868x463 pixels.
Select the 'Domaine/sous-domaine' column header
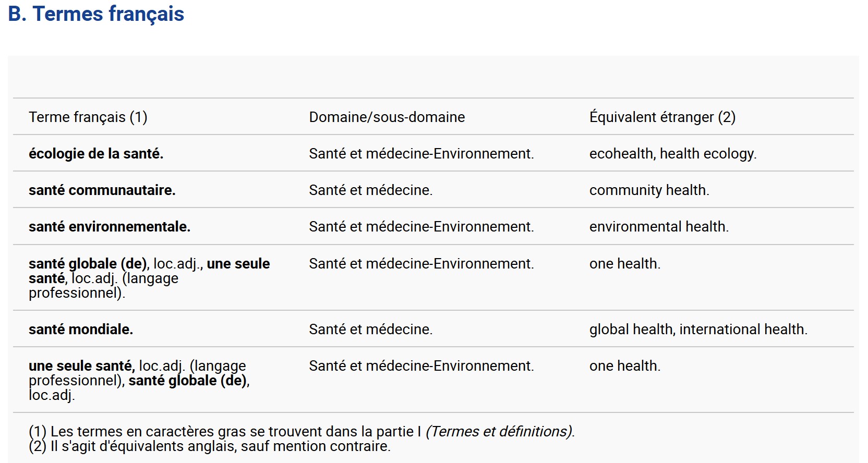click(x=387, y=117)
